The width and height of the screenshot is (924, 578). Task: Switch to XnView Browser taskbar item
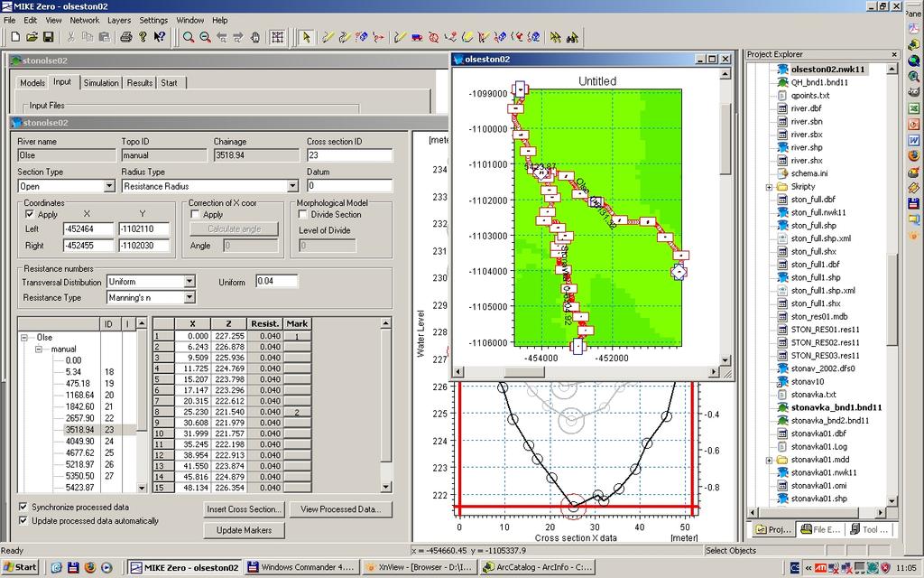tap(419, 567)
